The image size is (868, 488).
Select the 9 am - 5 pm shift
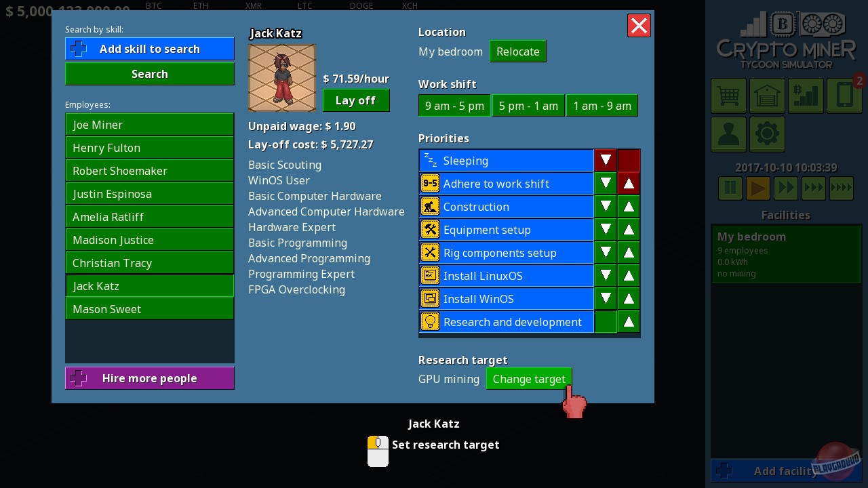[x=454, y=106]
